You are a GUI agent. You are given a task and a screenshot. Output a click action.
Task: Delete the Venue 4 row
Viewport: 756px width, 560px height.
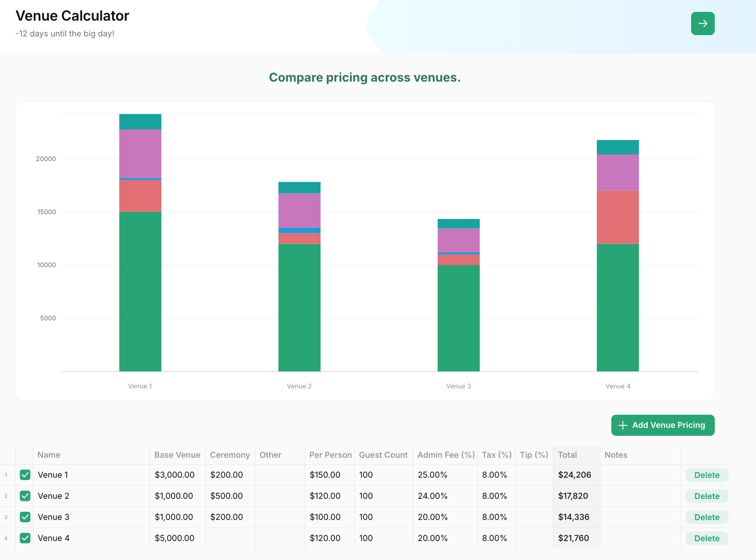click(x=707, y=538)
